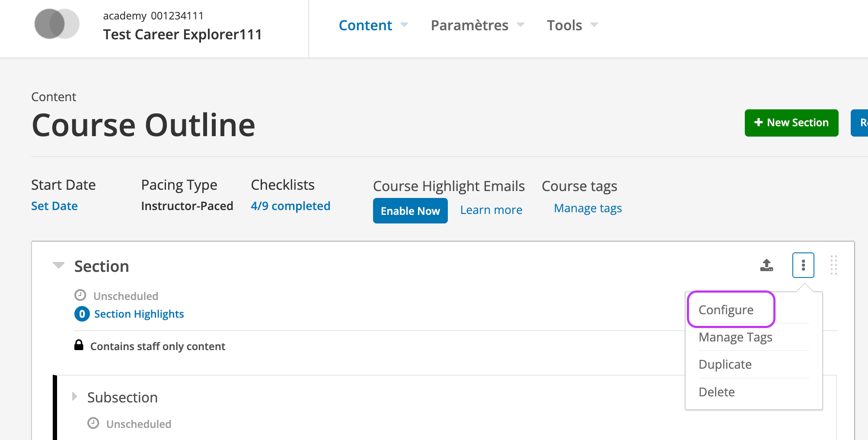Click the Checklists label
868x440 pixels.
tap(283, 185)
